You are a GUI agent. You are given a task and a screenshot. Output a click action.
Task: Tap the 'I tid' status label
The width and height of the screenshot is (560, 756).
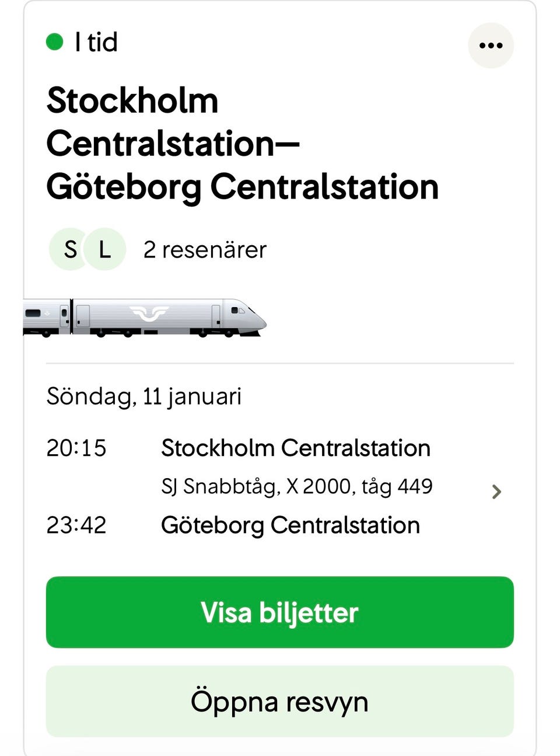click(96, 42)
